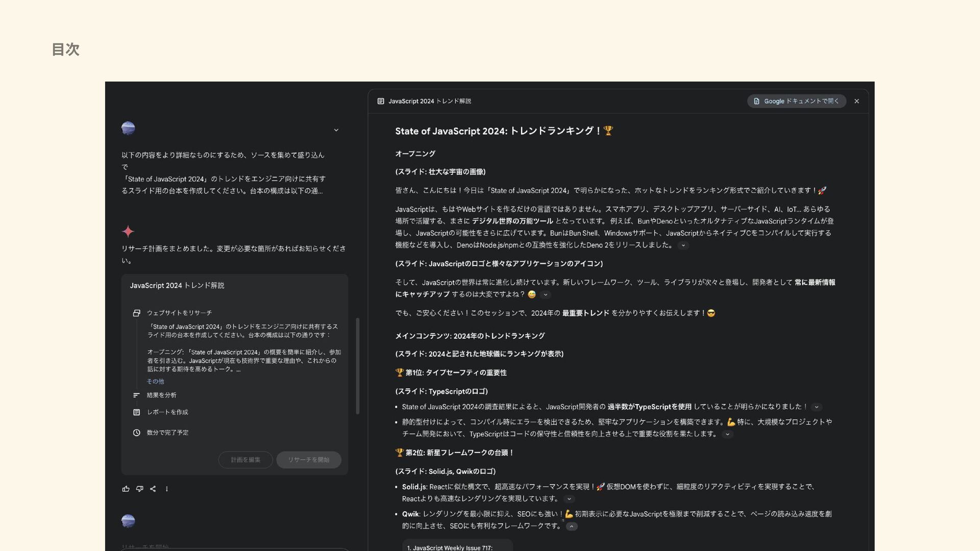Open JavaScript Weekly Issue 717 source card

(x=457, y=545)
